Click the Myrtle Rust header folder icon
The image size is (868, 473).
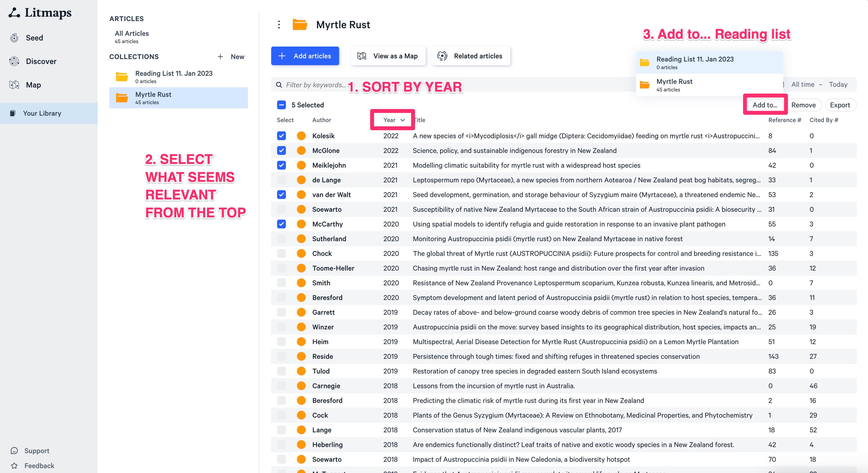(300, 25)
